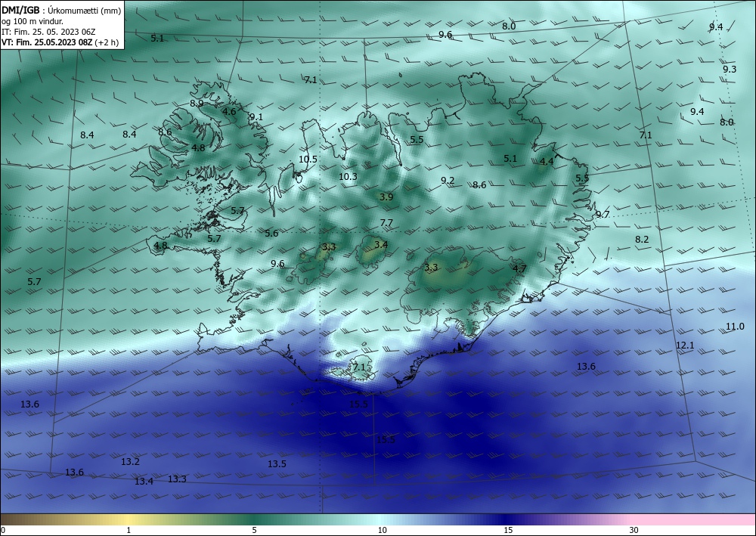Select the "IT: Fim. 25. 05. 2023 06Z" line
The height and width of the screenshot is (536, 756).
48,32
